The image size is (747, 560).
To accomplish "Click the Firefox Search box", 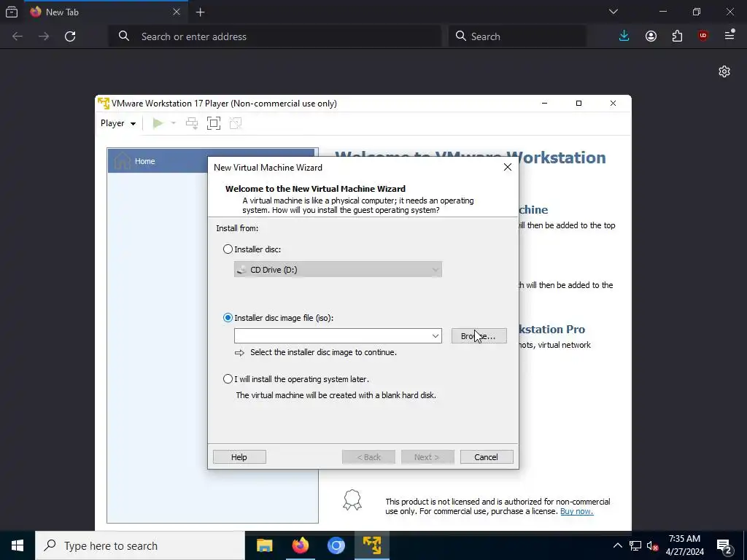I will point(517,36).
